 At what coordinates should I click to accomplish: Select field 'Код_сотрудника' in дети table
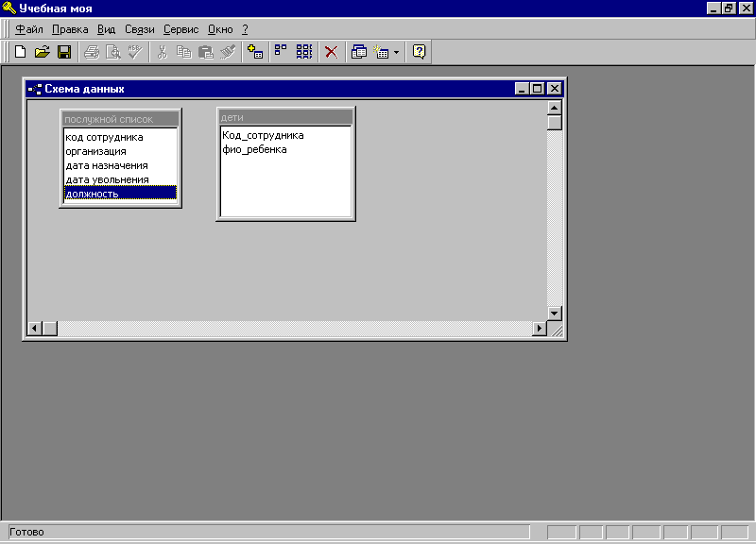[286, 135]
